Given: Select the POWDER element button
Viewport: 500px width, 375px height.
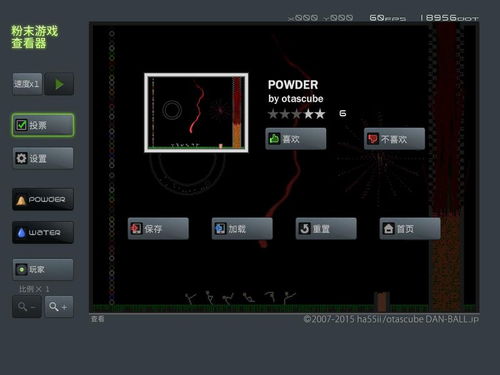Looking at the screenshot, I should pos(43,199).
